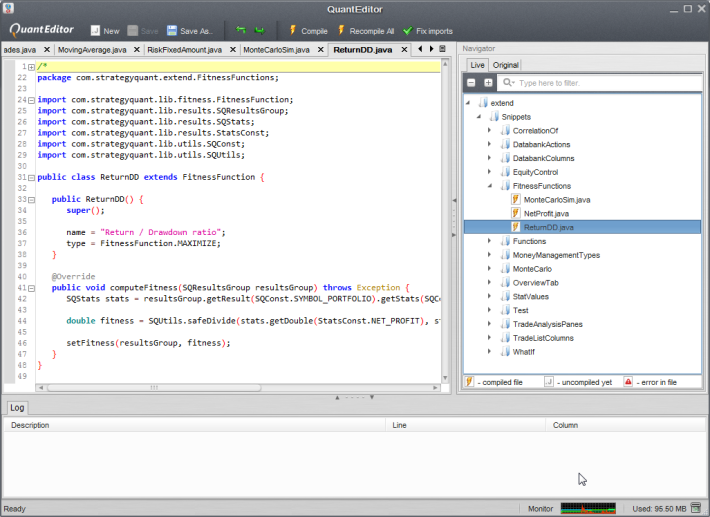Collapse import block at line 24
This screenshot has width=710, height=517.
click(x=31, y=100)
